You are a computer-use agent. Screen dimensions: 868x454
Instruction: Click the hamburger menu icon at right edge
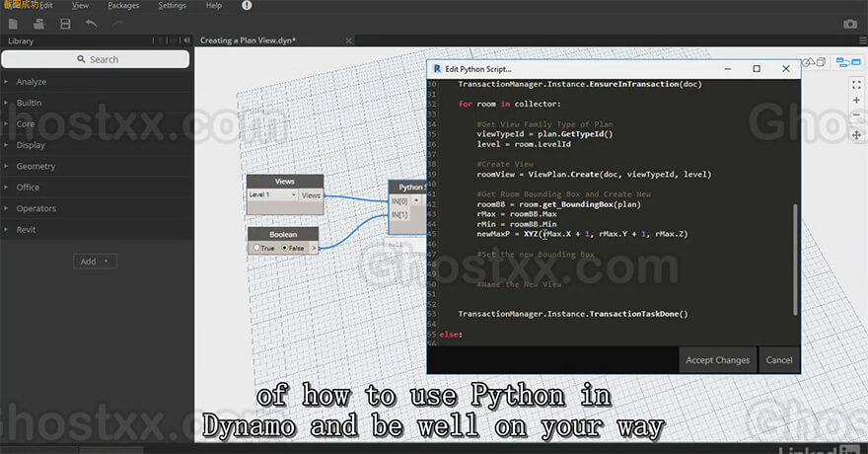pos(863,40)
